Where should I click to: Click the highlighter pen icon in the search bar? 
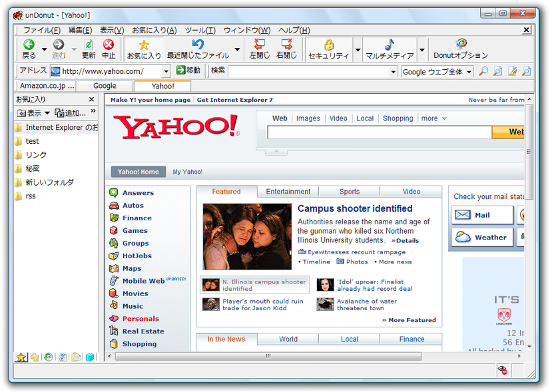click(x=512, y=71)
